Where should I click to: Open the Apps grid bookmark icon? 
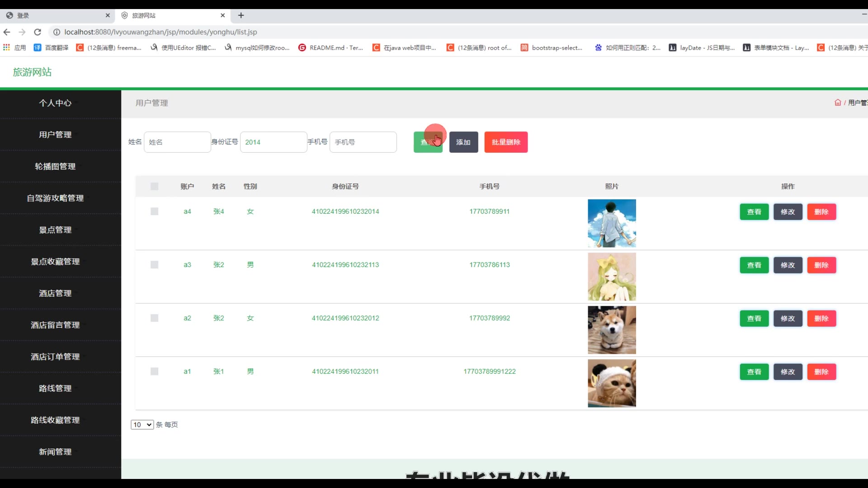(x=6, y=47)
